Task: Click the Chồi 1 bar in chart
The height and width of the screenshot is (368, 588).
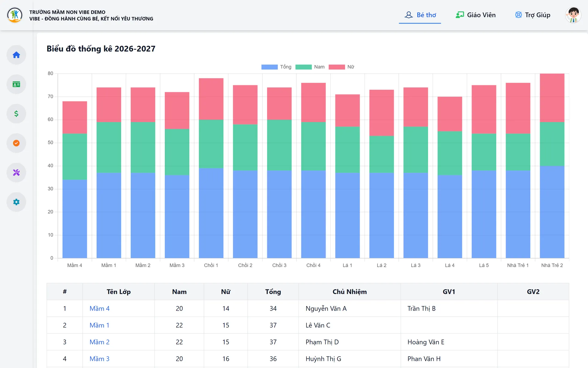Action: point(211,168)
